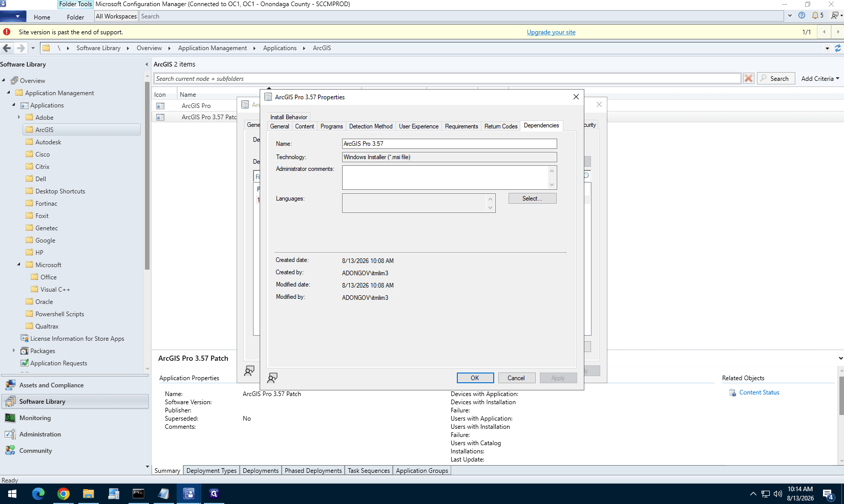Open the Add Criteria dropdown
The height and width of the screenshot is (504, 844).
820,78
